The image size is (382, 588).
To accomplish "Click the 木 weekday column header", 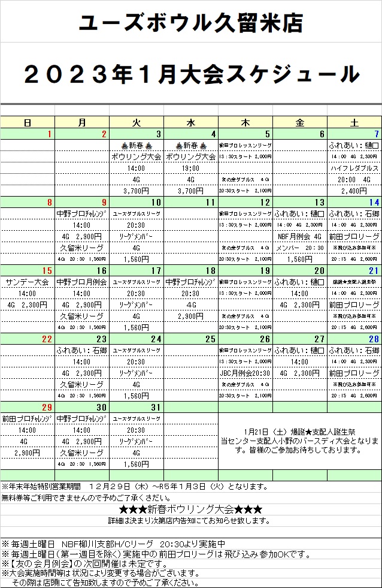I will (x=245, y=123).
